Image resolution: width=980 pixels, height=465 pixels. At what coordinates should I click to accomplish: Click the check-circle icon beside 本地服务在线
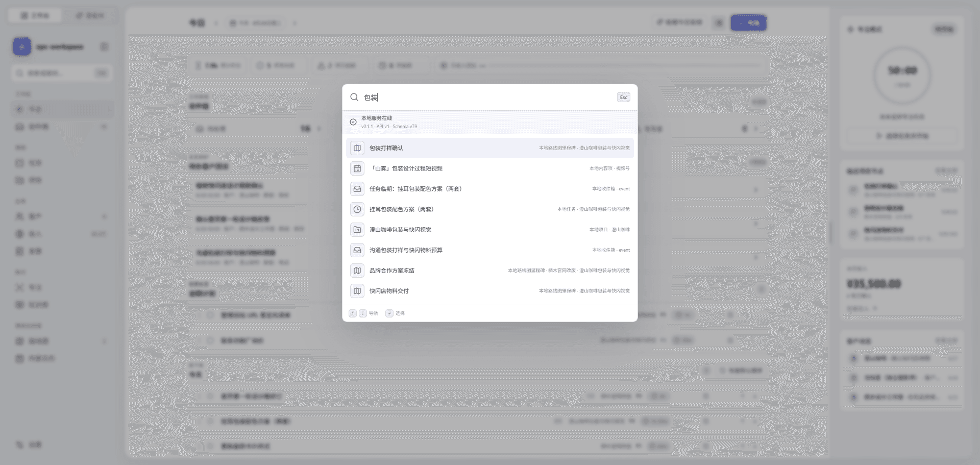click(x=353, y=122)
